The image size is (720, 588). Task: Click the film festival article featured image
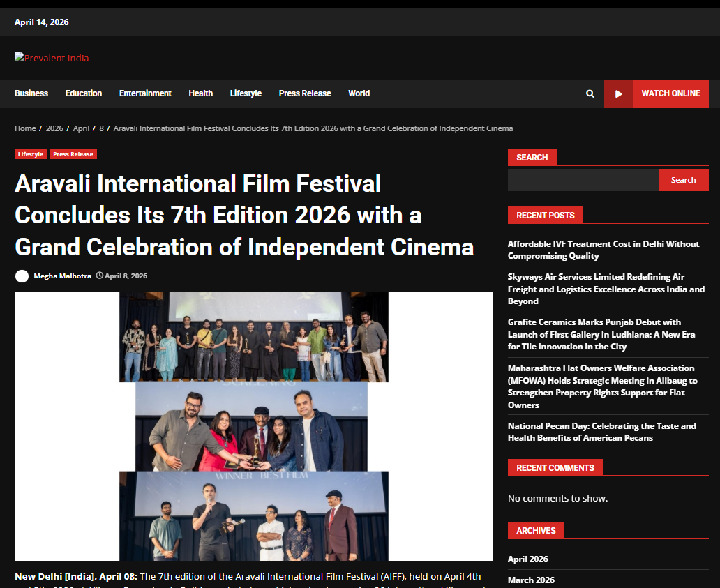coord(254,426)
